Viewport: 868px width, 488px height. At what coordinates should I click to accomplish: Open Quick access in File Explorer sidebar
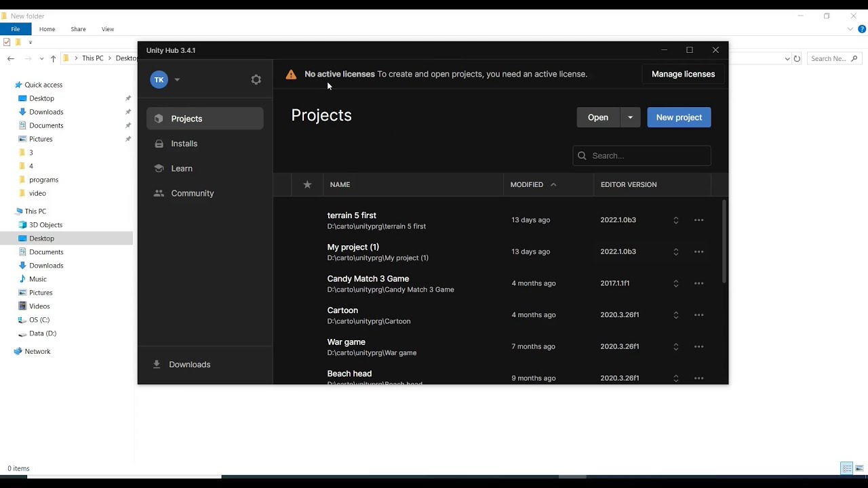[43, 85]
